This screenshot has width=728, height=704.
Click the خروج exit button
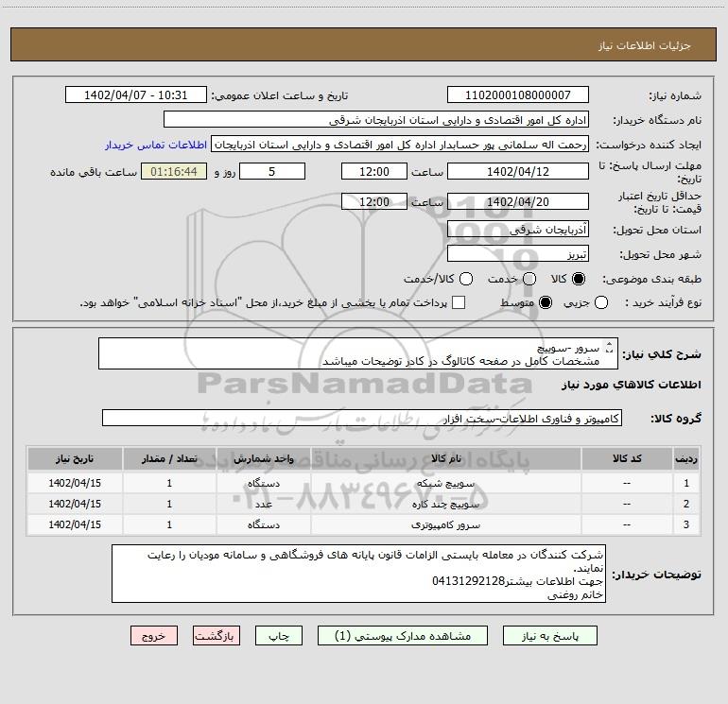(x=154, y=636)
